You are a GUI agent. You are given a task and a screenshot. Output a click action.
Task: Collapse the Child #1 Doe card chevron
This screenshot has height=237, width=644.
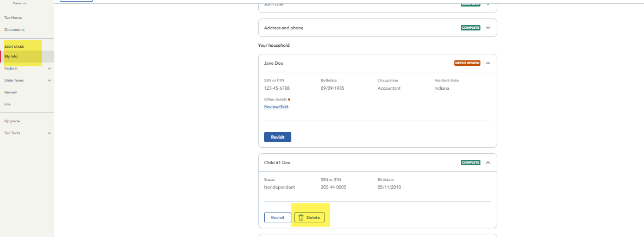coord(488,163)
